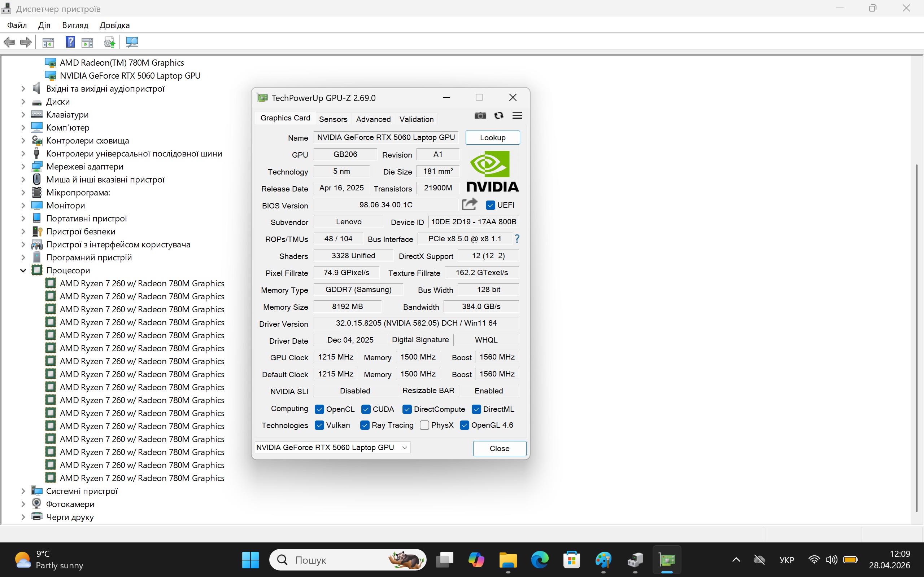Click the GPU-Z refresh icon
This screenshot has width=924, height=577.
tap(499, 116)
